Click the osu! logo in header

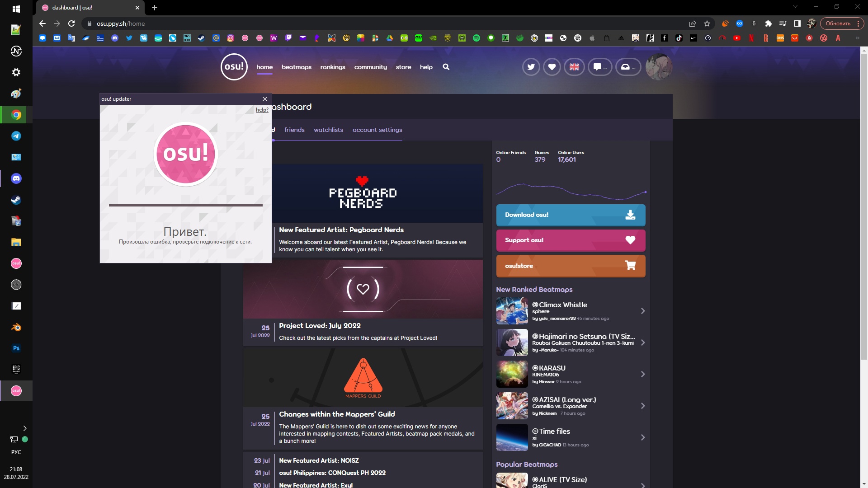(234, 67)
